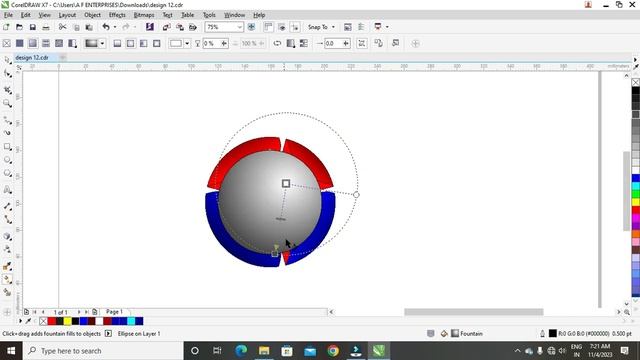
Task: Select the Parallel Dimension tool
Action: [7, 207]
